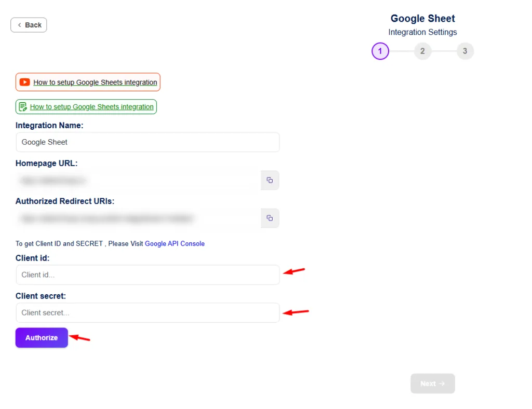This screenshot has width=532, height=409.
Task: Open the 'How to setup Google Sheets integration' video link
Action: tap(94, 82)
